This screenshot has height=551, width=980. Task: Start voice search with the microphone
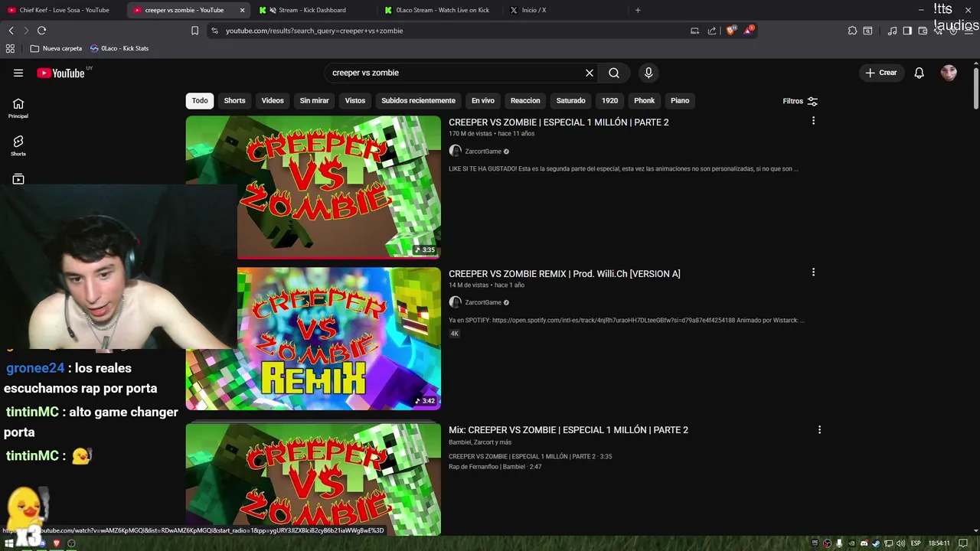click(648, 73)
